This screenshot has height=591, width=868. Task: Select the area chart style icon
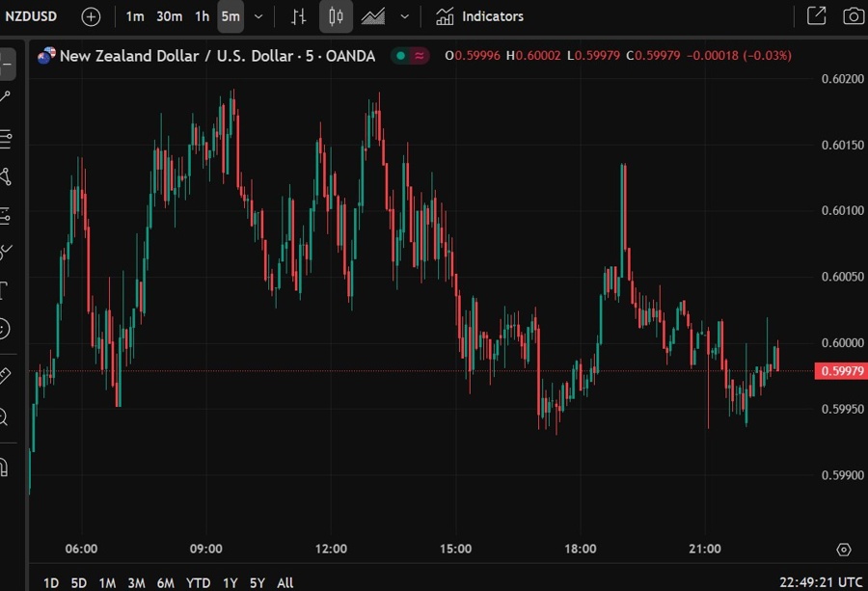(x=373, y=16)
